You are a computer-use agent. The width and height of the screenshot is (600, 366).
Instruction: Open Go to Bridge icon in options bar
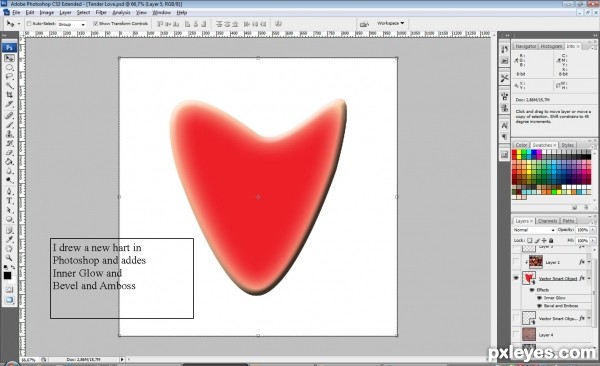(364, 24)
